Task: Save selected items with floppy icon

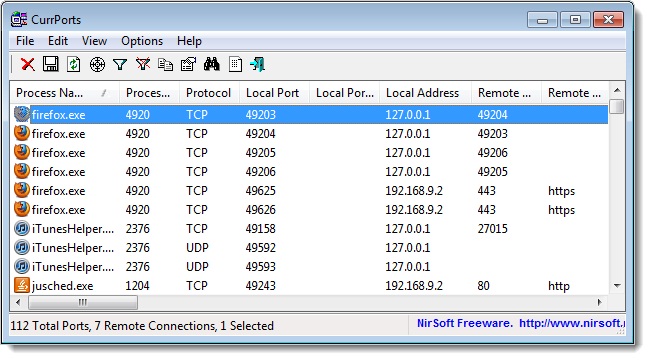Action: (51, 64)
